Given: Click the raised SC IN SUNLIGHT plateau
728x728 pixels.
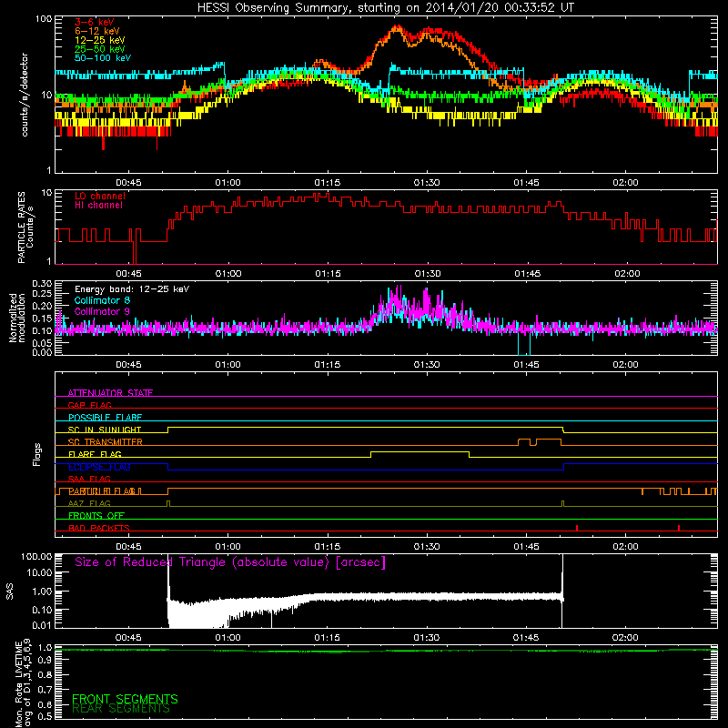Looking at the screenshot, I should click(x=366, y=427).
